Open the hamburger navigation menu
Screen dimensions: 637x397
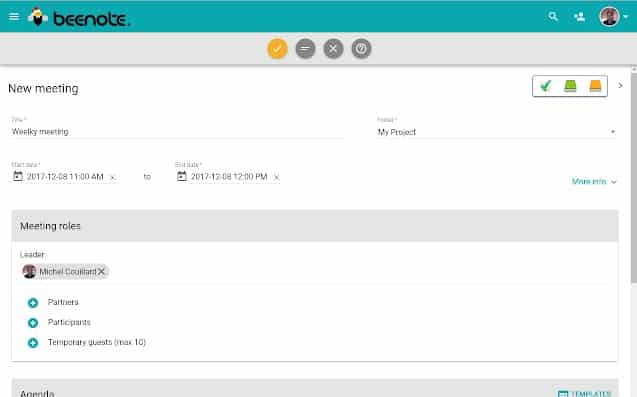[14, 17]
